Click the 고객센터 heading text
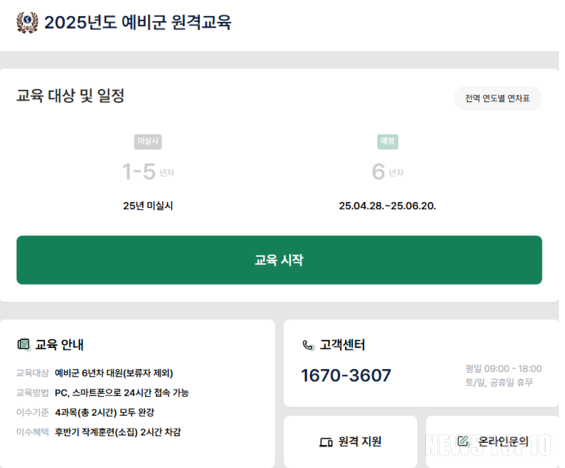Screen dimensions: 565x468 (x=342, y=345)
